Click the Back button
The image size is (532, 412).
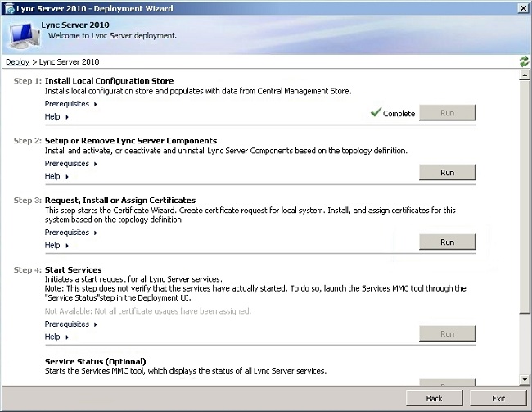click(x=435, y=398)
